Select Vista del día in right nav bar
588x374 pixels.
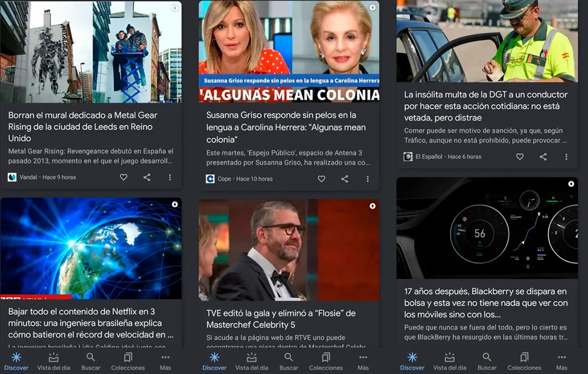click(450, 362)
